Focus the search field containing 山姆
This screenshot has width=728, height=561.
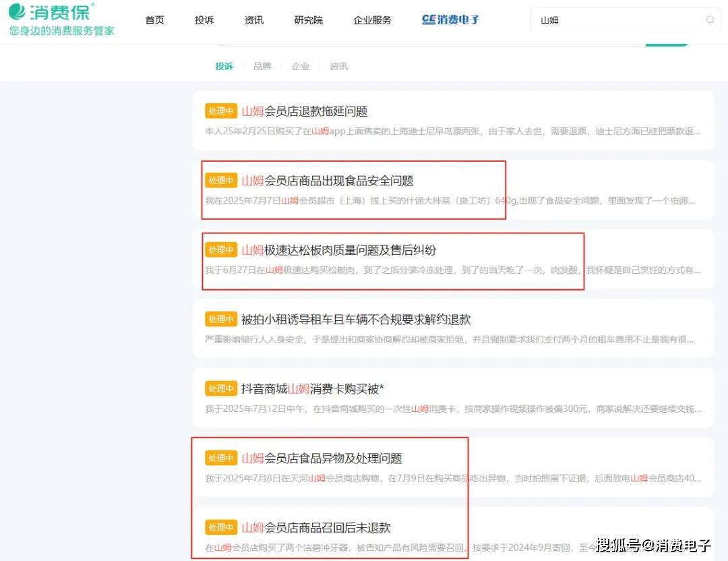coord(626,20)
